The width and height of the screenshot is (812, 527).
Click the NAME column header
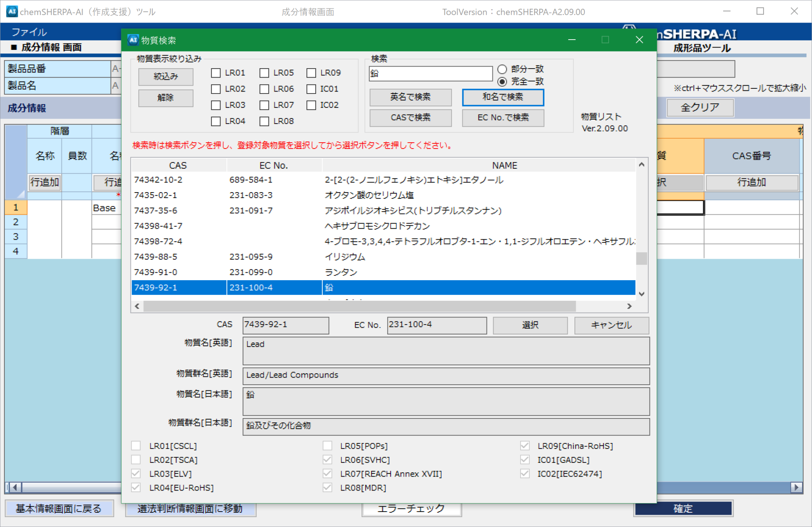[x=504, y=165]
